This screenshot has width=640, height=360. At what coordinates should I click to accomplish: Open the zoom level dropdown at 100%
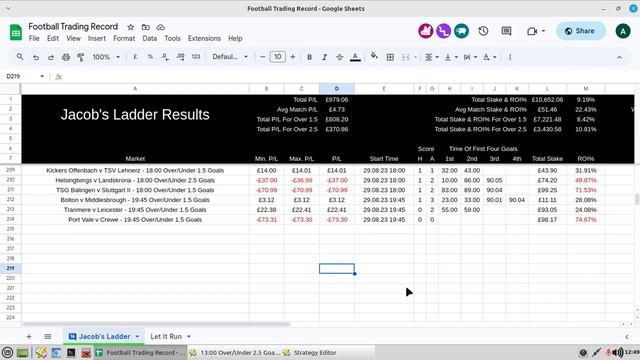click(x=106, y=57)
